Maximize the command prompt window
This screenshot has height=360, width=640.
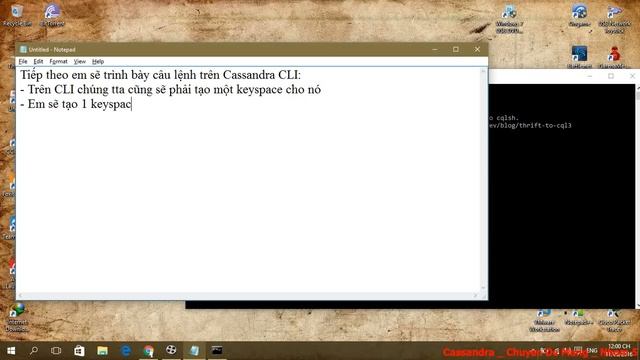(611, 76)
